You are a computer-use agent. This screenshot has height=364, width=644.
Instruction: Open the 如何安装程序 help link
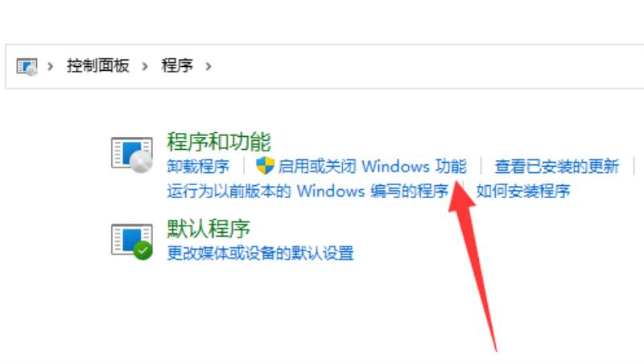(523, 191)
